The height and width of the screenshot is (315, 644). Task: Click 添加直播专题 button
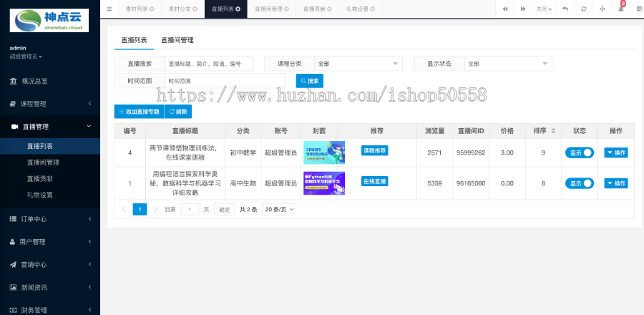pos(139,111)
